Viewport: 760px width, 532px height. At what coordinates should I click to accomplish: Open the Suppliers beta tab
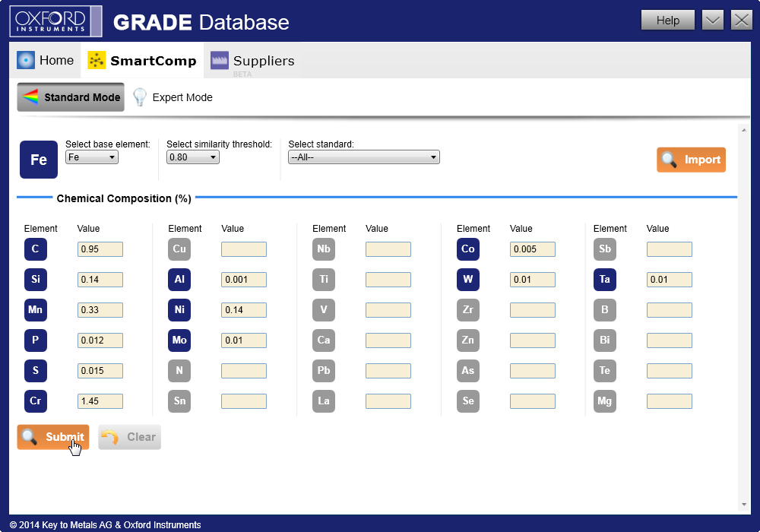[x=252, y=61]
